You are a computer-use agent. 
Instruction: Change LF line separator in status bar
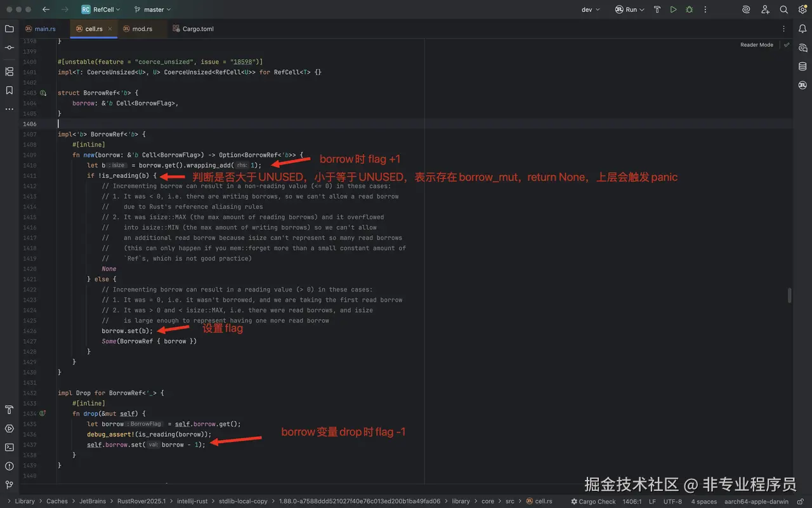click(652, 502)
